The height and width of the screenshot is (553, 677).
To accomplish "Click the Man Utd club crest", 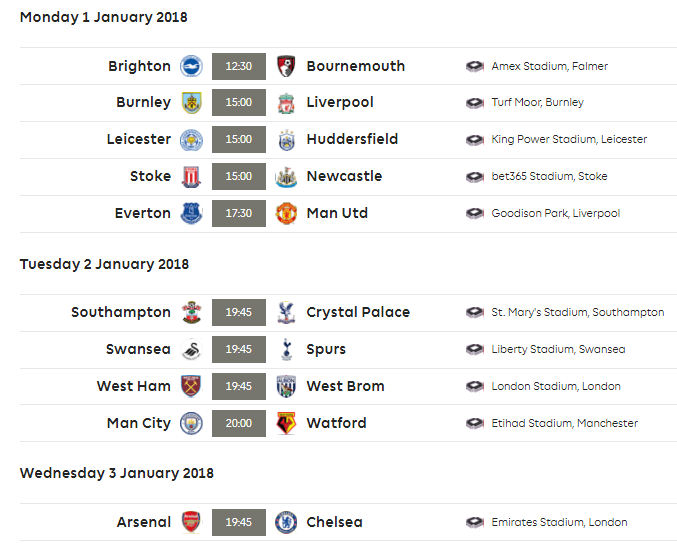I will (286, 213).
